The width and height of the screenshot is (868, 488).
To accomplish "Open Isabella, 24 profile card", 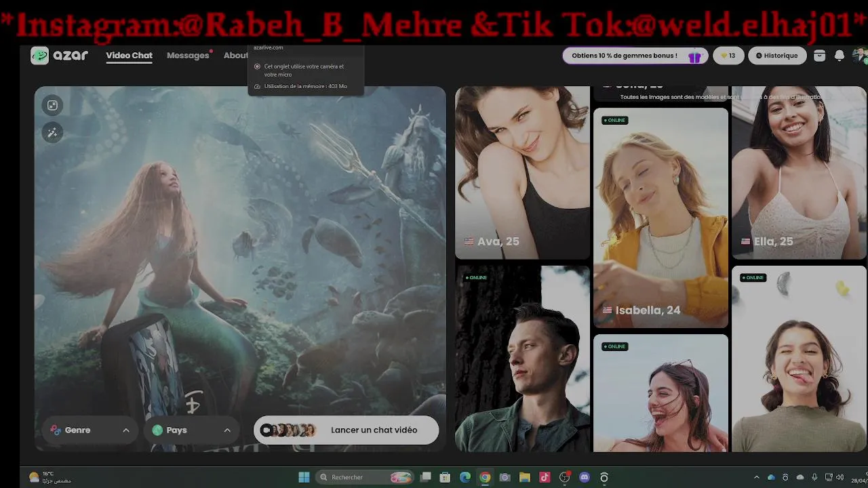I will click(660, 218).
